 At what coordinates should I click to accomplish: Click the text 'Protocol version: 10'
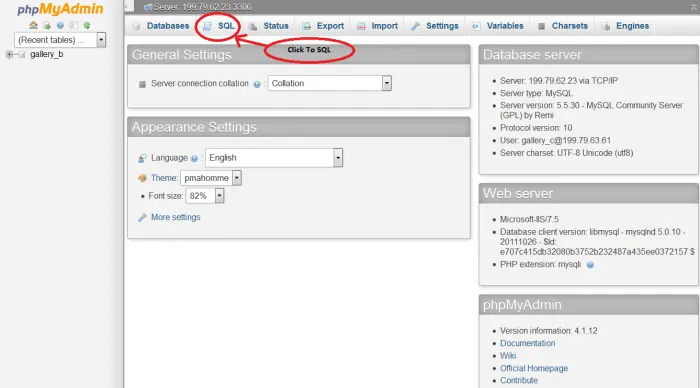(536, 128)
